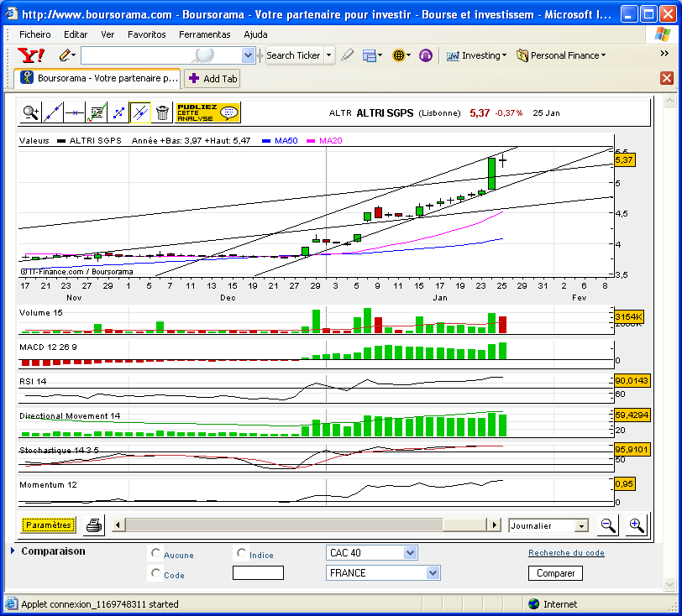Click the trash bin delete drawings icon

pos(162,113)
